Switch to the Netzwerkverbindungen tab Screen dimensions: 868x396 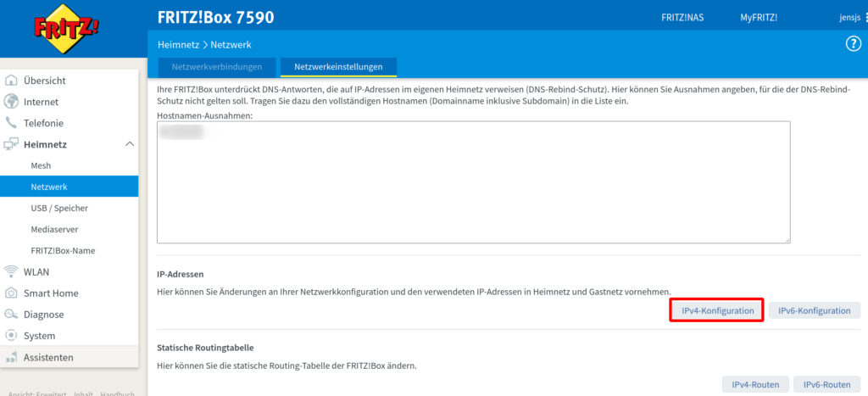point(217,67)
